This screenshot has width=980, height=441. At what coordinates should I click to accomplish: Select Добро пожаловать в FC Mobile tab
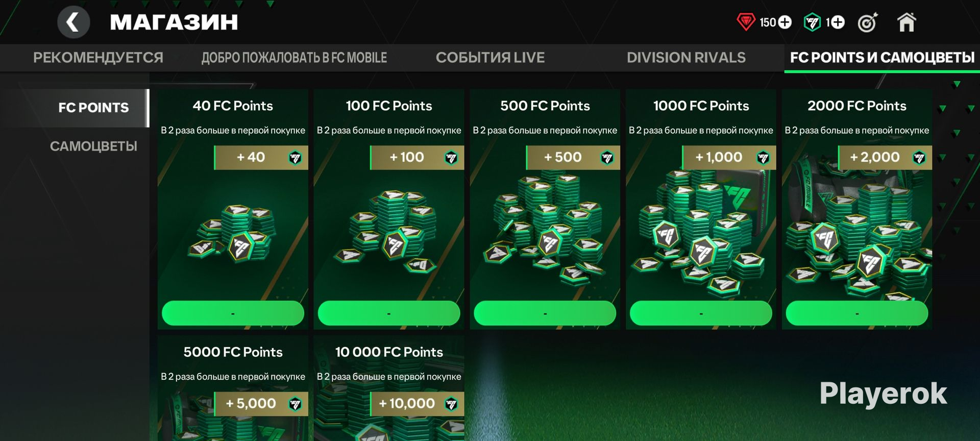point(294,58)
